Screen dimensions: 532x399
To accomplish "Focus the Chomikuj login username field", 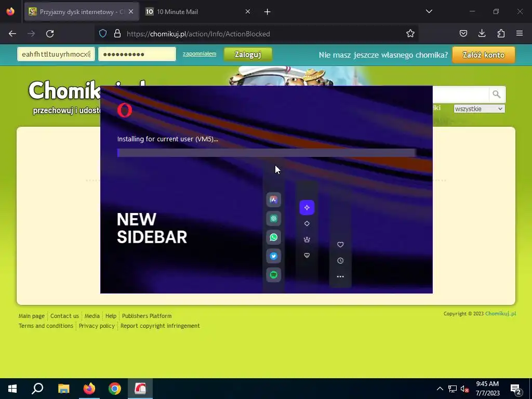I will pos(56,54).
